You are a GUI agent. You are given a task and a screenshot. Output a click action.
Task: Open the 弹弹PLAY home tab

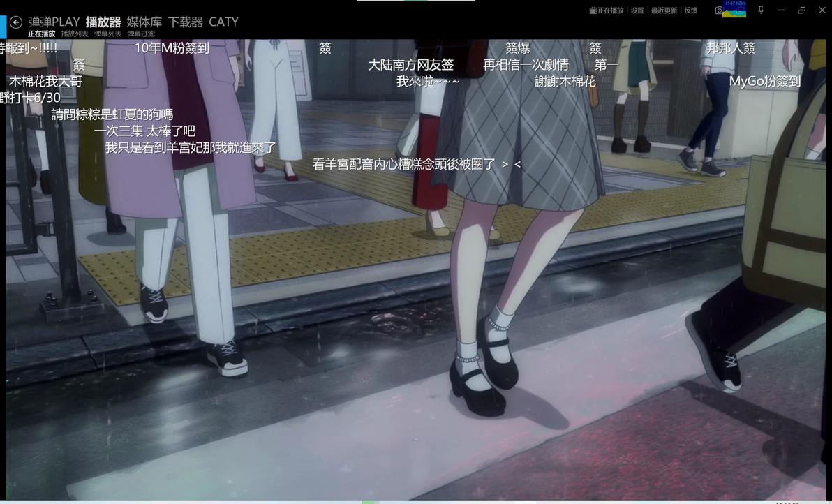(54, 22)
